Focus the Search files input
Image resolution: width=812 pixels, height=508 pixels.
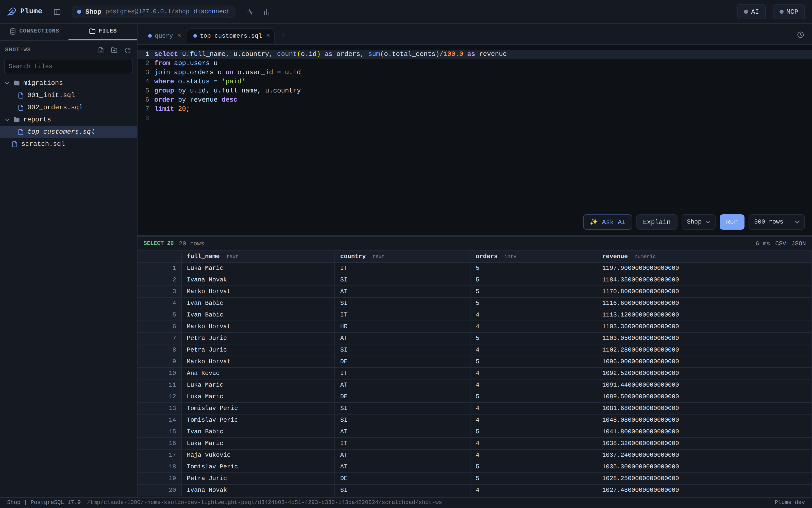point(69,67)
